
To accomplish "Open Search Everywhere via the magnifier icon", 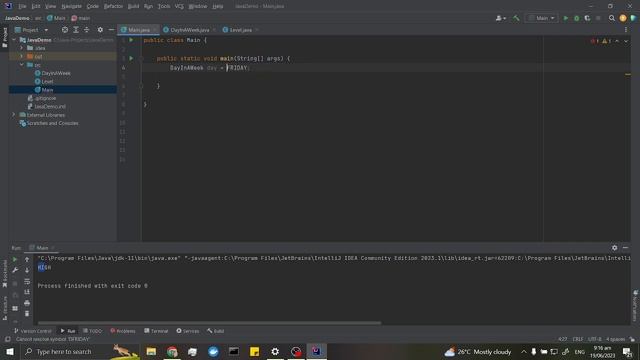I will pos(611,18).
